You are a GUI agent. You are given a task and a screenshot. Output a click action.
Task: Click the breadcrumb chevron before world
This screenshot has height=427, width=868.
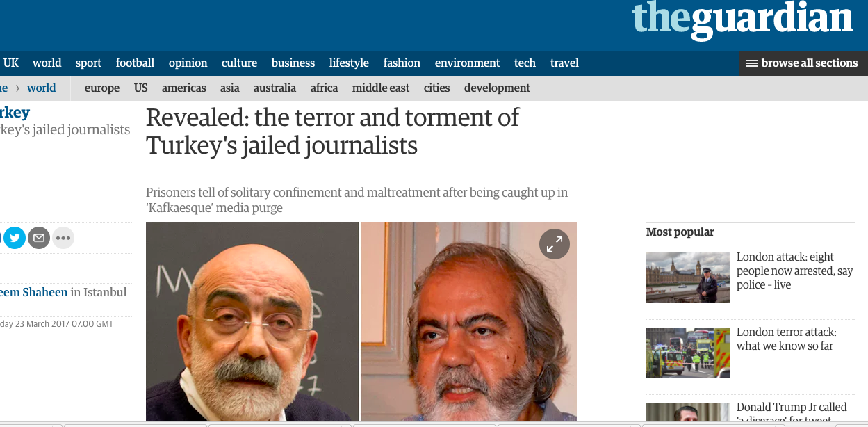tap(18, 88)
